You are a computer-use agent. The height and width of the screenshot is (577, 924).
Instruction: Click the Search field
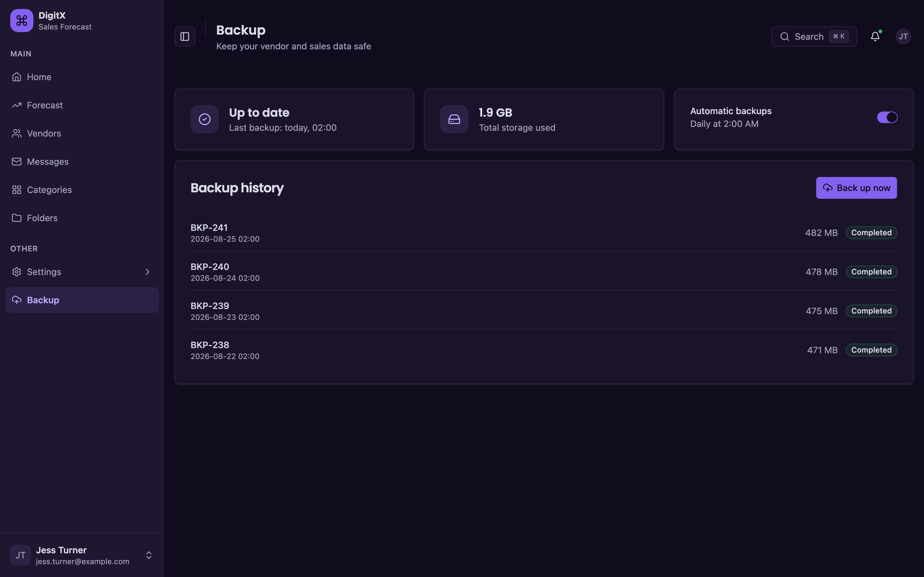click(x=814, y=37)
